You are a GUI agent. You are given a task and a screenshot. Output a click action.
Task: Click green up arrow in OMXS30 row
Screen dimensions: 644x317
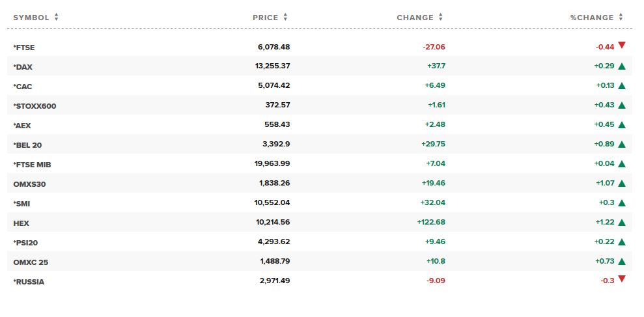point(621,183)
